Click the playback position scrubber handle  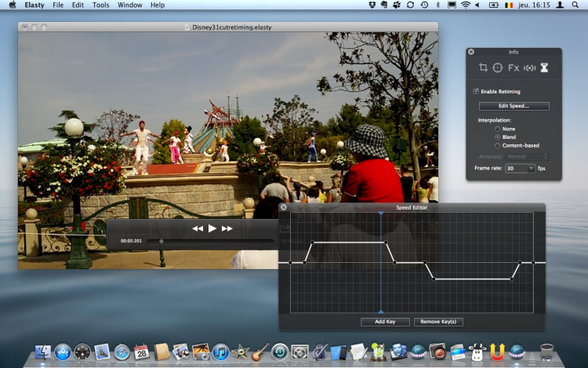tap(162, 241)
